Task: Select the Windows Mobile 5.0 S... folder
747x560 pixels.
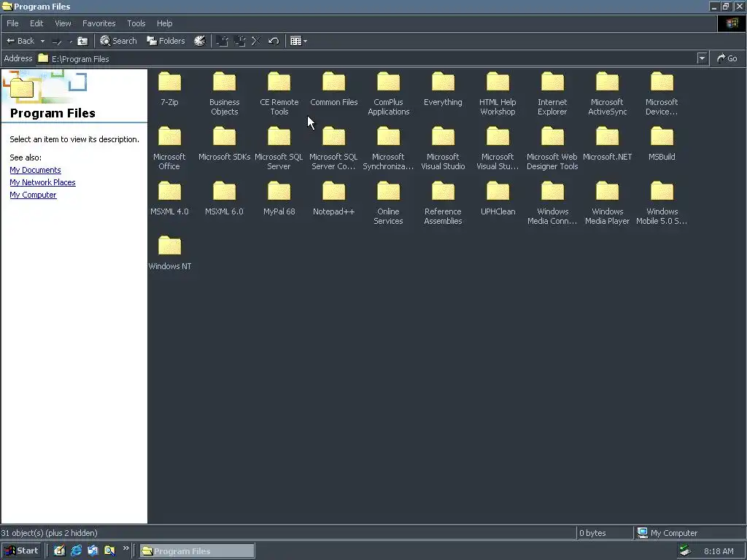Action: coord(662,203)
